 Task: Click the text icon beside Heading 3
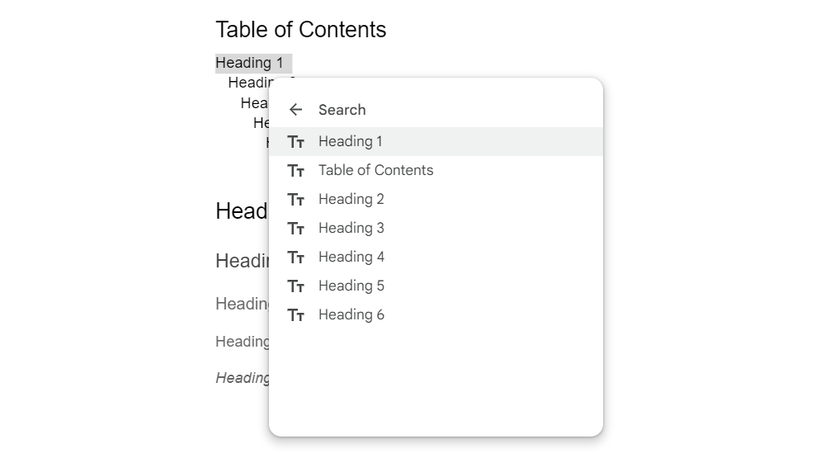(295, 229)
